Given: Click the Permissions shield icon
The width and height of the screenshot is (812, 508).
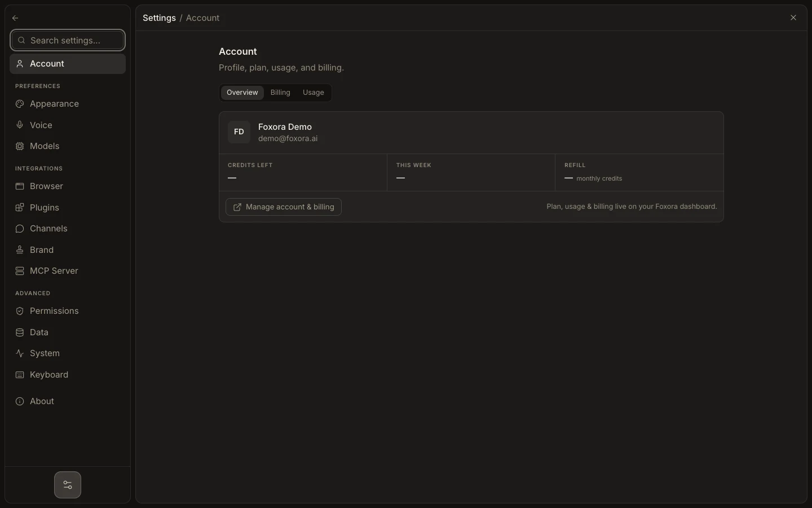Looking at the screenshot, I should click(20, 311).
